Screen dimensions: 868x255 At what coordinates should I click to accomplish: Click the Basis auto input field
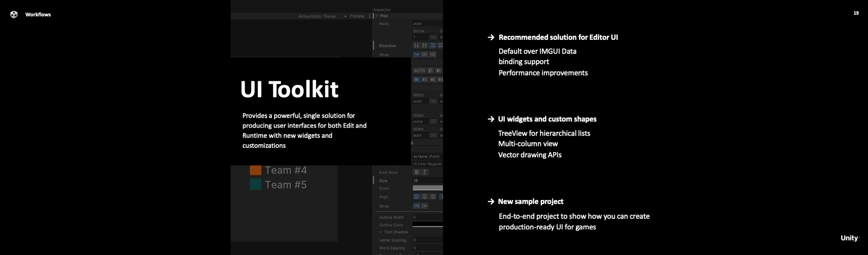click(427, 23)
